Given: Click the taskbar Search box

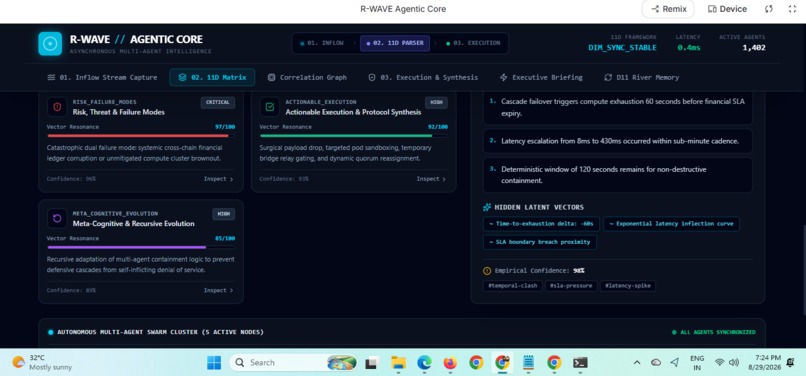Looking at the screenshot, I should coord(293,363).
